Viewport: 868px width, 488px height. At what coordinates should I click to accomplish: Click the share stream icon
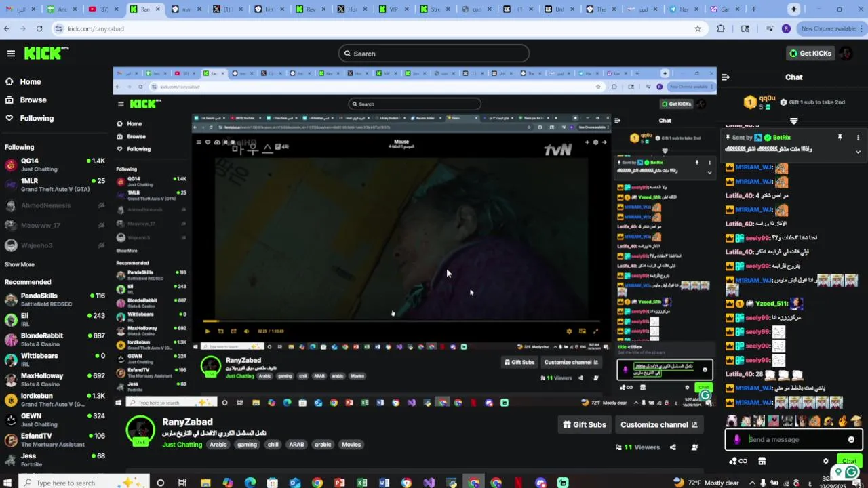pos(673,447)
